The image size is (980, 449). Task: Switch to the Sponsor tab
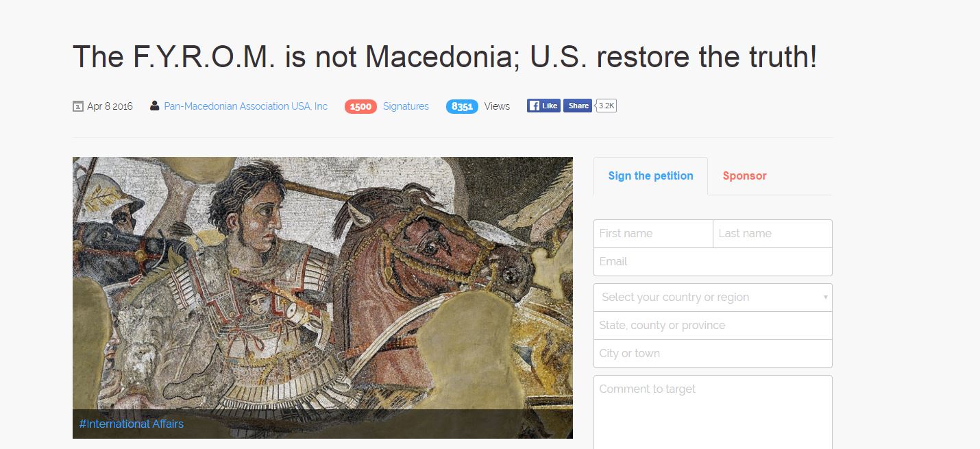744,175
